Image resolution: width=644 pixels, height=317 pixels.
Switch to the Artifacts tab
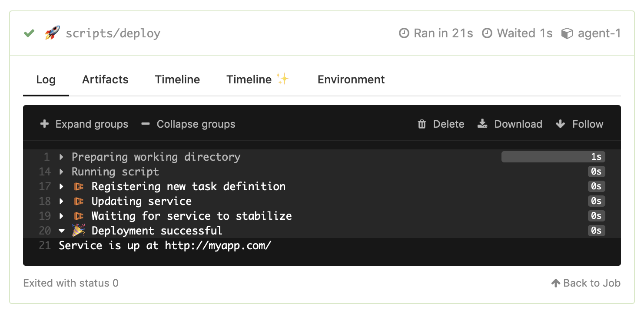pos(105,79)
